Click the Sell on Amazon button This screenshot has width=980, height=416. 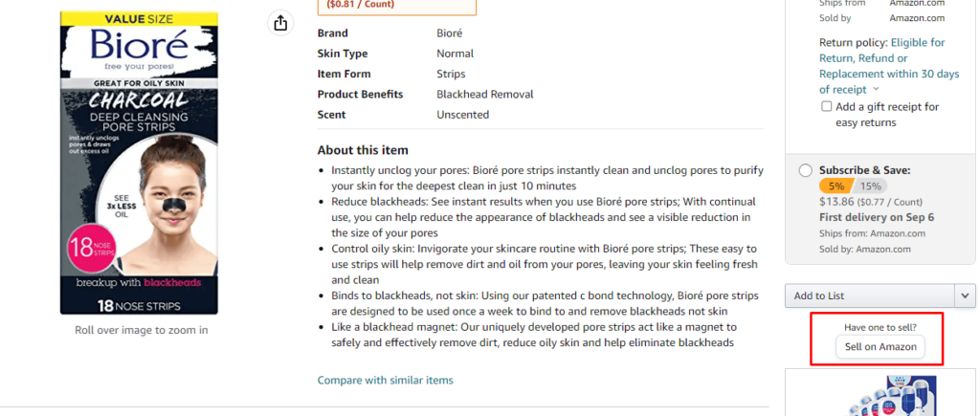880,346
